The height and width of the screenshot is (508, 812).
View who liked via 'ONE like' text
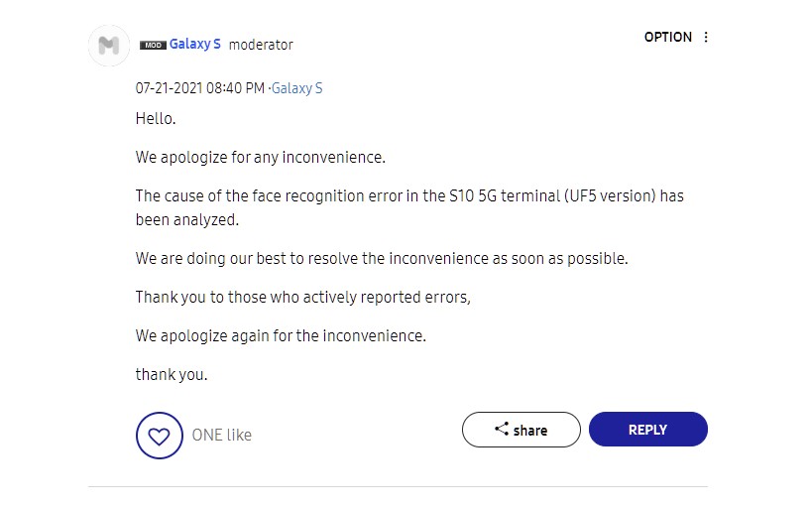pos(221,435)
